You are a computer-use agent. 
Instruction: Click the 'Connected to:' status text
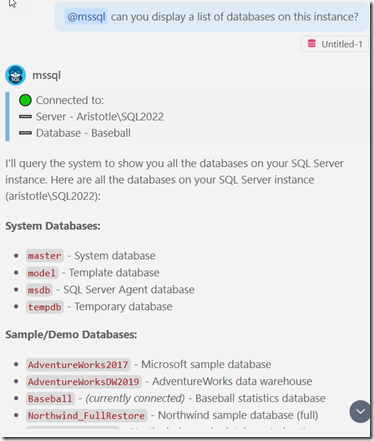70,100
